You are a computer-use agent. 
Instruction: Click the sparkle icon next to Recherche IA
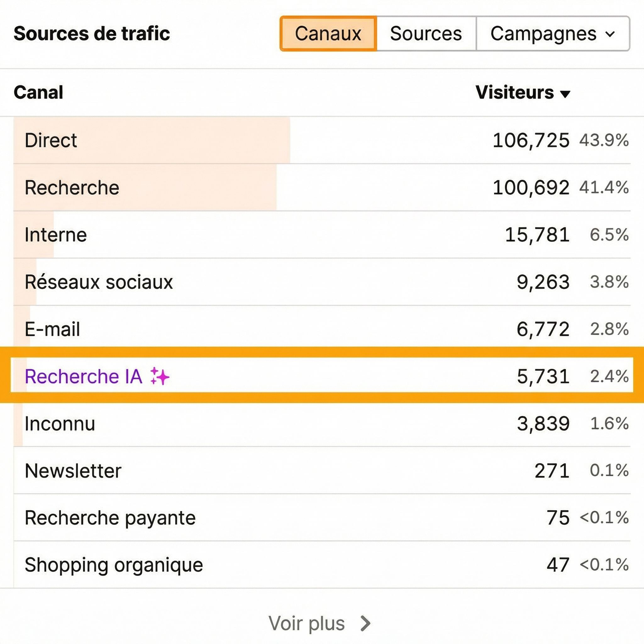click(160, 377)
